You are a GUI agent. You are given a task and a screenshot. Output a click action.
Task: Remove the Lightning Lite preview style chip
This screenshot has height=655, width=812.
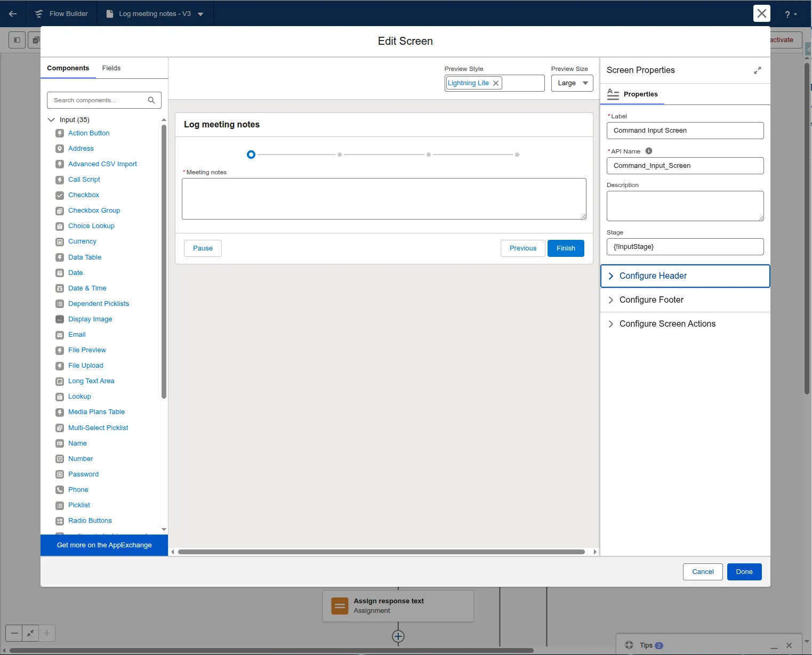point(496,83)
